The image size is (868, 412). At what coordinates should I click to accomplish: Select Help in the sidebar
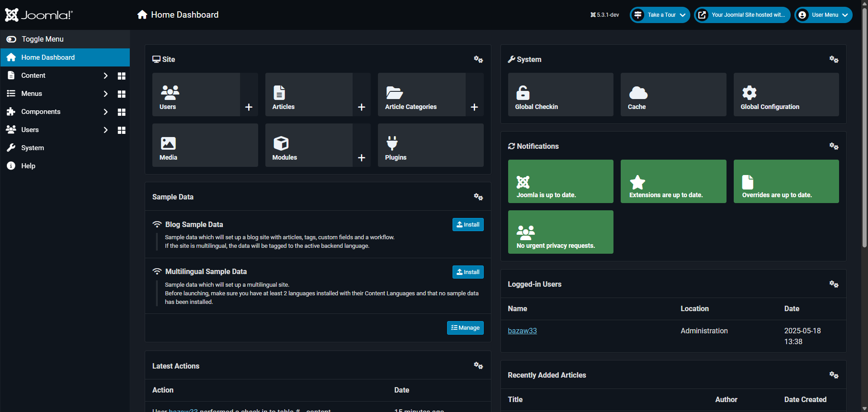click(x=28, y=166)
